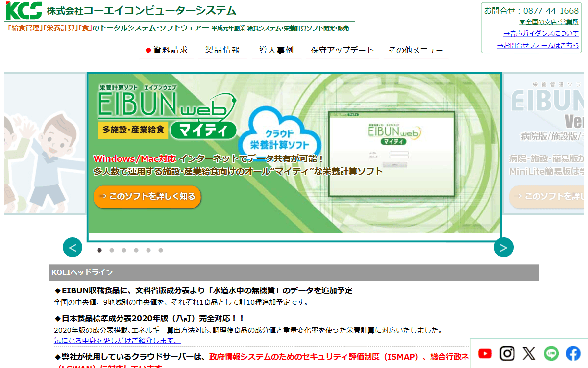Advance carousel with right arrow button

504,247
